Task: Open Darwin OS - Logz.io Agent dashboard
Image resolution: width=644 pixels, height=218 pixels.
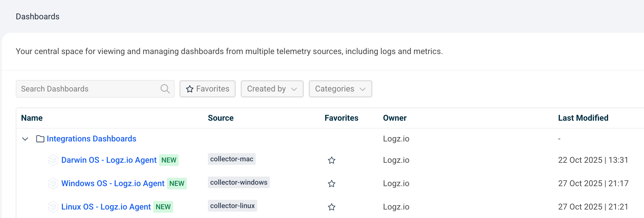Action: click(109, 160)
